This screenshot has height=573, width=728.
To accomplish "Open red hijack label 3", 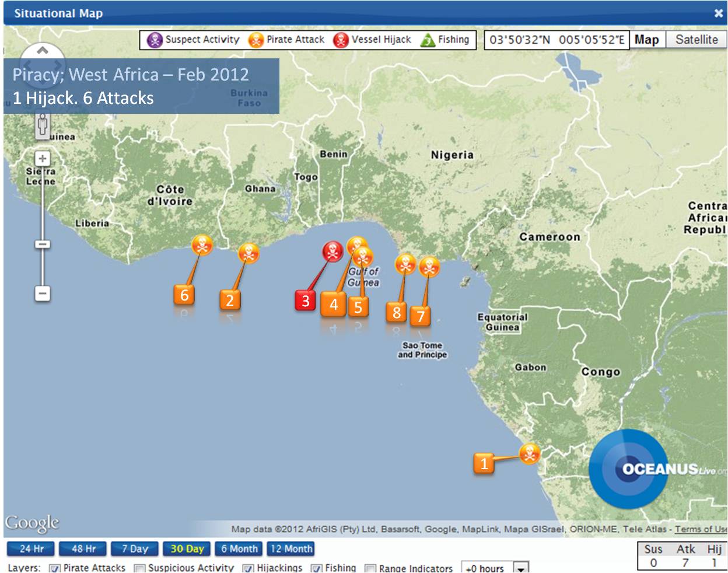I will tap(305, 301).
